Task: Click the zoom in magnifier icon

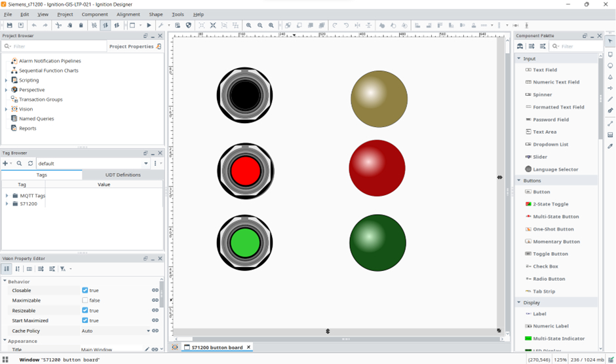Action: click(249, 26)
